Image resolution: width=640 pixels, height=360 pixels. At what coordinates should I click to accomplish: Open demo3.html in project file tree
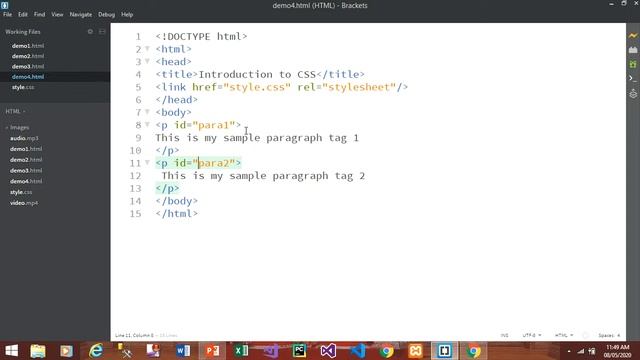(26, 170)
